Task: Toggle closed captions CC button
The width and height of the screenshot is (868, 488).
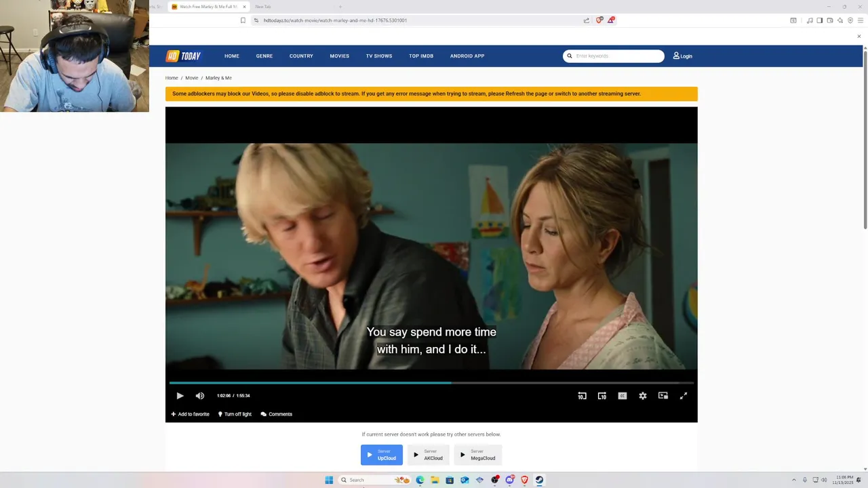Action: (623, 396)
